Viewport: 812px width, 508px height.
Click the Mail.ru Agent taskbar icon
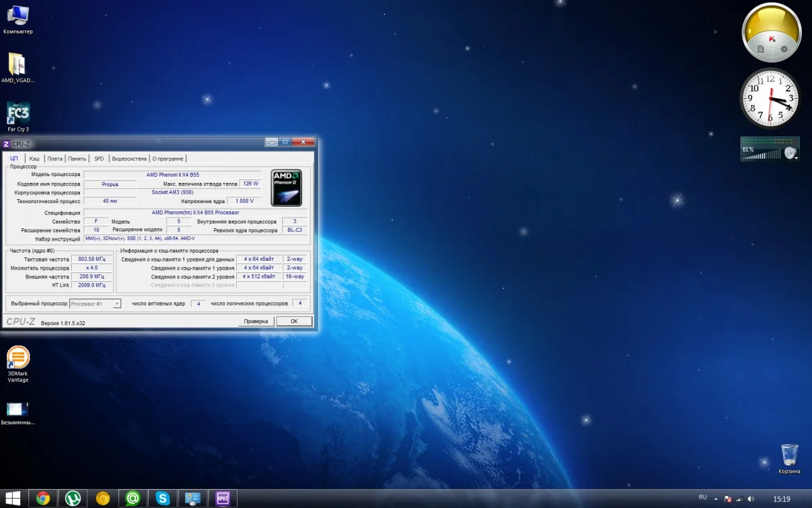tap(133, 499)
